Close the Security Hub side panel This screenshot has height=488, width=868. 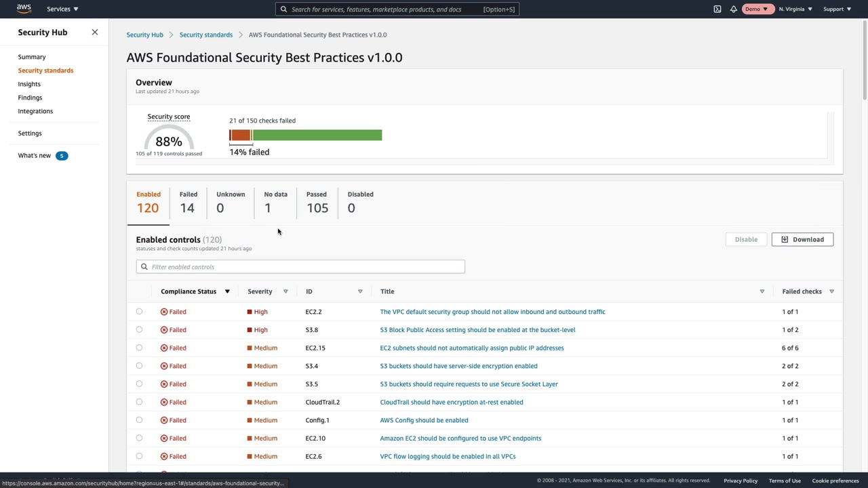[x=95, y=32]
